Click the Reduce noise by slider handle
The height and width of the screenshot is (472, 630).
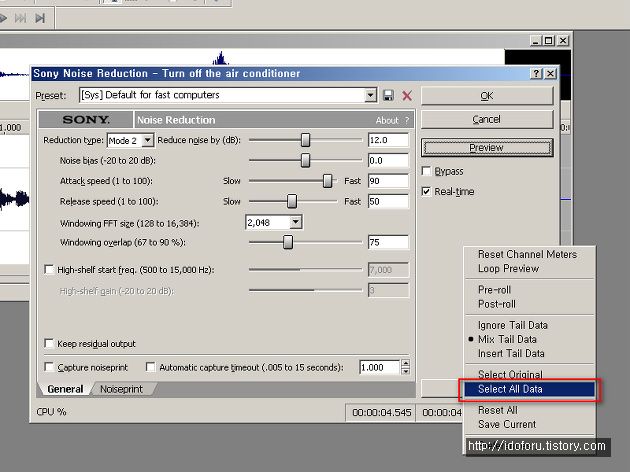pyautogui.click(x=305, y=140)
